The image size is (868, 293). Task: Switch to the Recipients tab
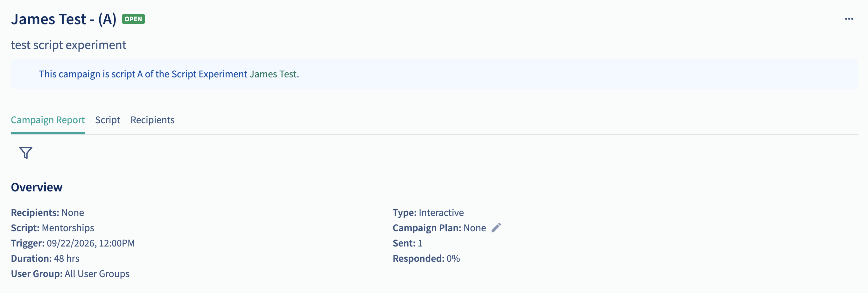tap(152, 120)
